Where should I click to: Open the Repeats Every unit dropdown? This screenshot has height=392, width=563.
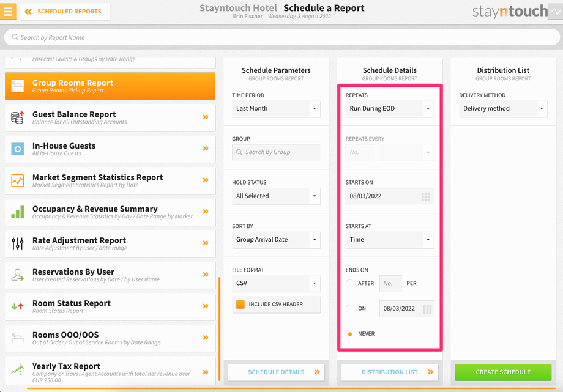[406, 152]
